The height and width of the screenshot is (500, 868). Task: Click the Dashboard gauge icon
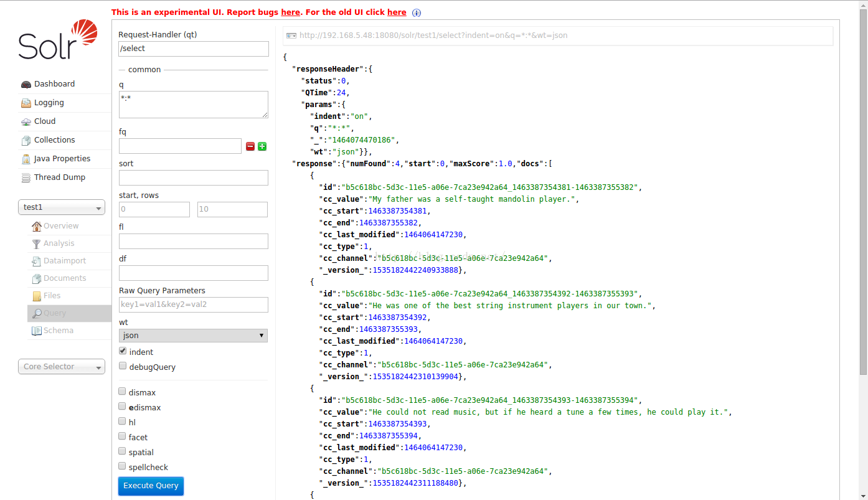26,85
